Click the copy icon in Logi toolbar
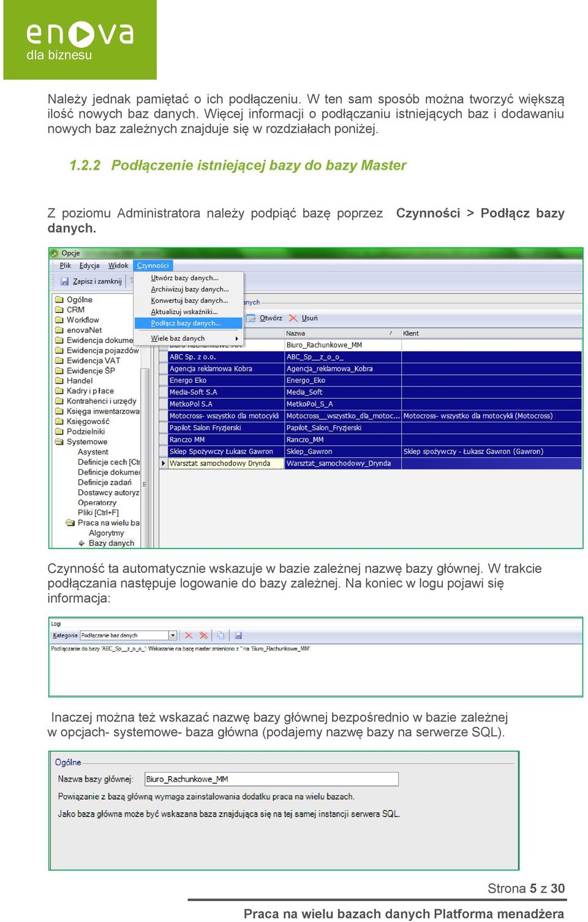 (x=221, y=635)
